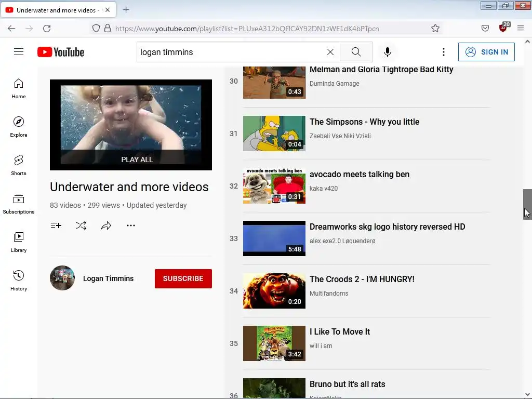Select the Underwater and more videos tab
532x399 pixels.
coord(58,10)
